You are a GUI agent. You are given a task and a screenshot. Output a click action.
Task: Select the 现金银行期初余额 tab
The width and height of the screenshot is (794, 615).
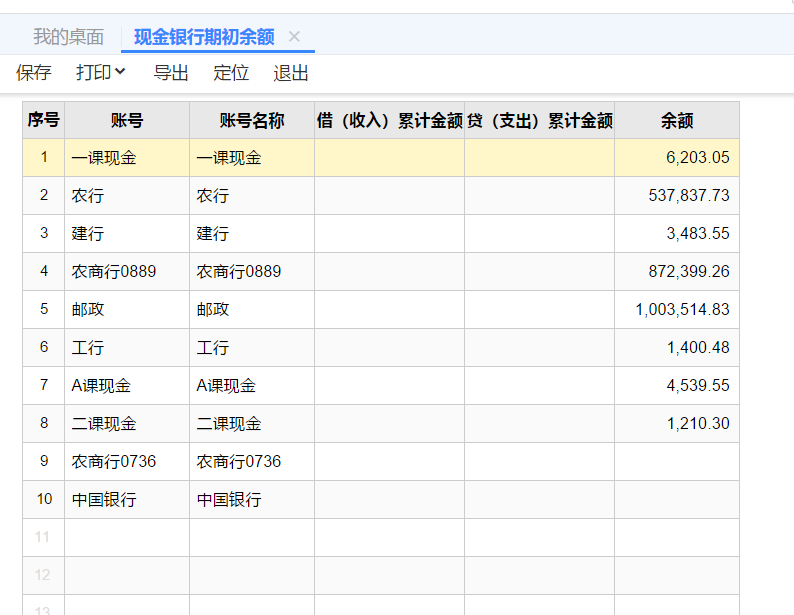204,37
